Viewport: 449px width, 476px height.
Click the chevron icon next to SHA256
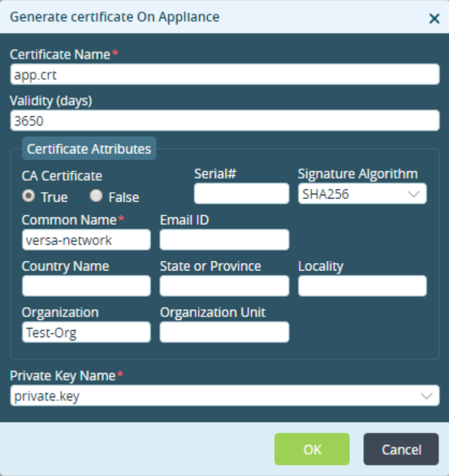coord(414,194)
